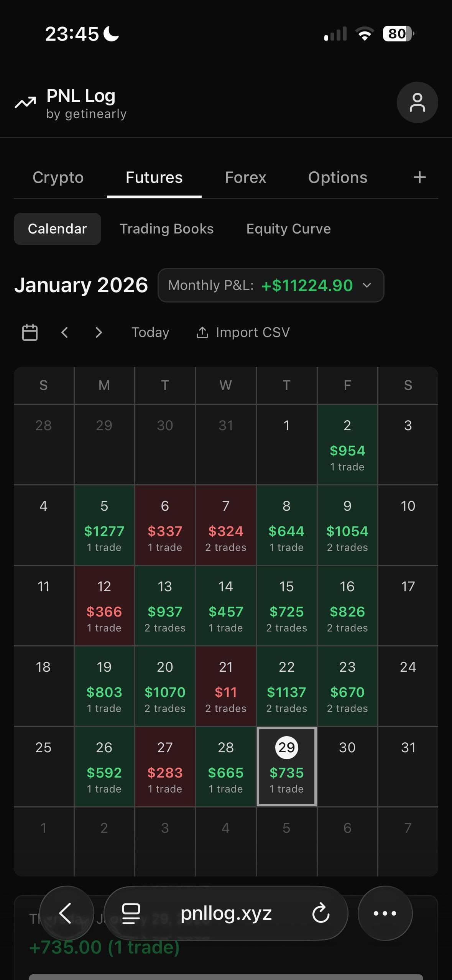The height and width of the screenshot is (980, 452).
Task: Open the calendar date picker icon
Action: click(30, 332)
